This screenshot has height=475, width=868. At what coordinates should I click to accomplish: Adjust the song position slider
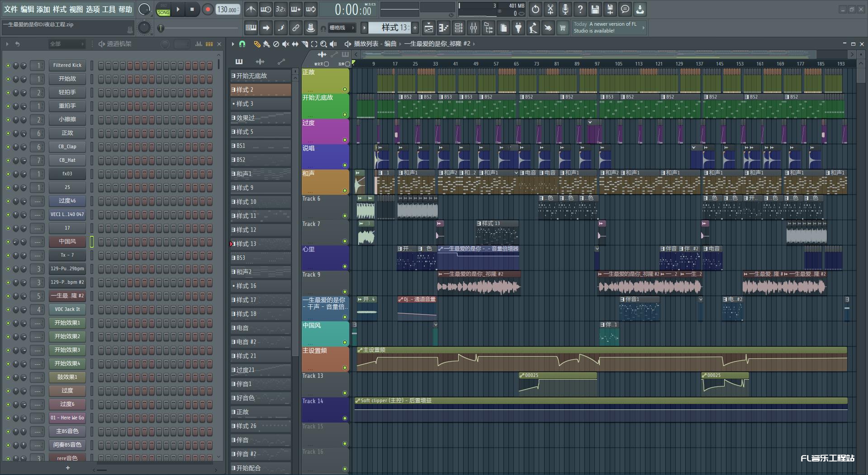tap(199, 28)
